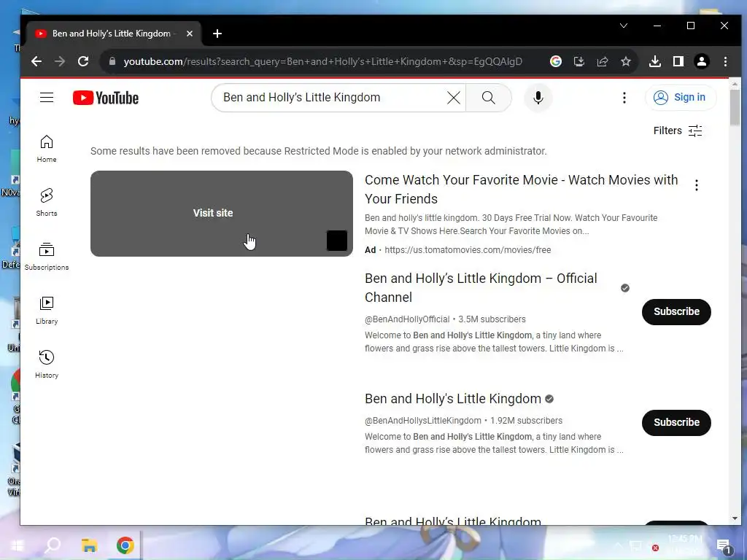Image resolution: width=747 pixels, height=560 pixels.
Task: Open Chrome profile avatar
Action: (x=702, y=61)
